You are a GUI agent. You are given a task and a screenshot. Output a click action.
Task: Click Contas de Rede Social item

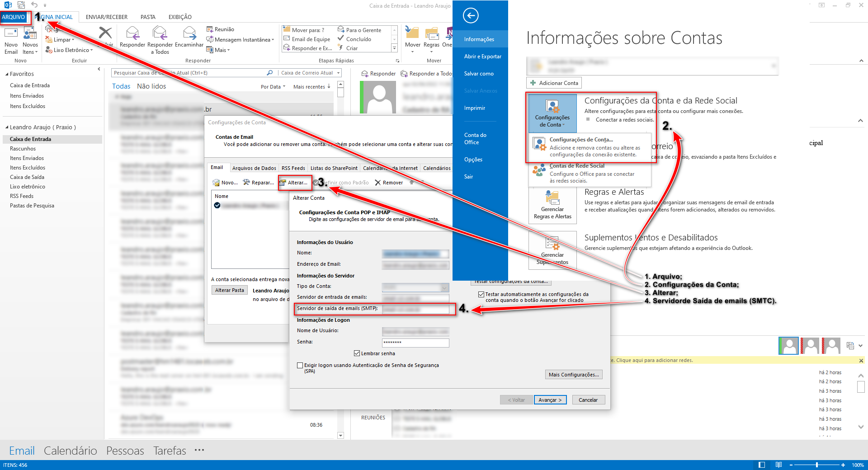(x=590, y=173)
